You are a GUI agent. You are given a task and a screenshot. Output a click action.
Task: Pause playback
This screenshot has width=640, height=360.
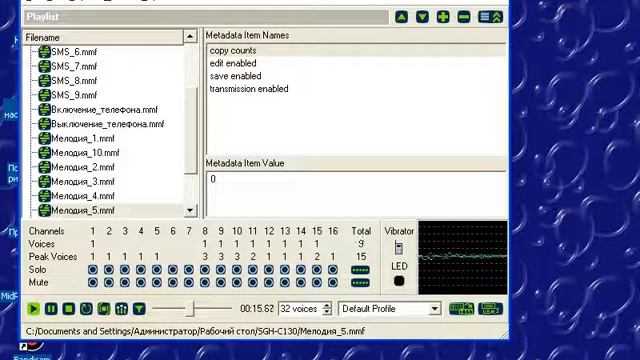(51, 309)
